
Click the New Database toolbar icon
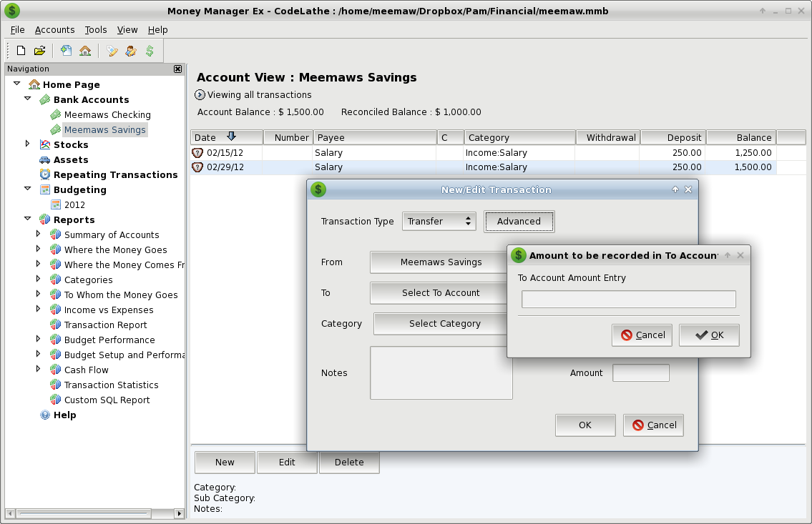coord(21,51)
